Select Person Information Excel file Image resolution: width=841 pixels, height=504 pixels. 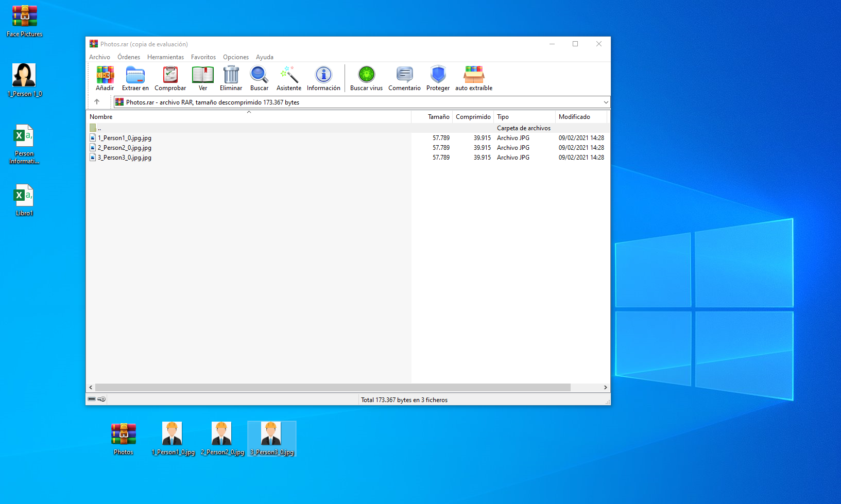[x=24, y=145]
